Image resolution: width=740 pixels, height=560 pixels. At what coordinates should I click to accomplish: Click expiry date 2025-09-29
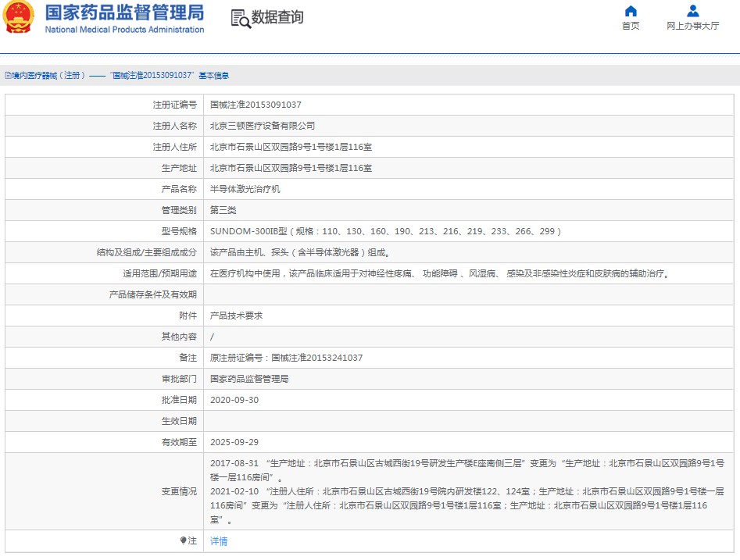(234, 442)
